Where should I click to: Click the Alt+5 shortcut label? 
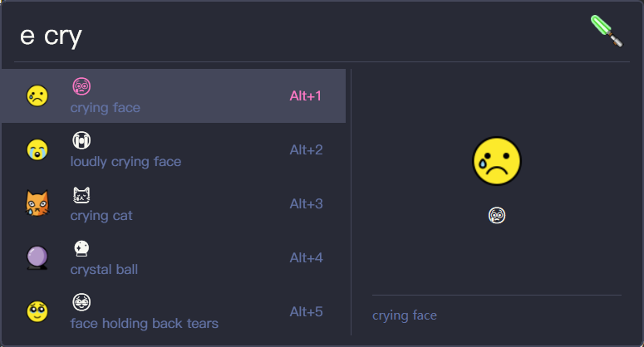point(306,312)
